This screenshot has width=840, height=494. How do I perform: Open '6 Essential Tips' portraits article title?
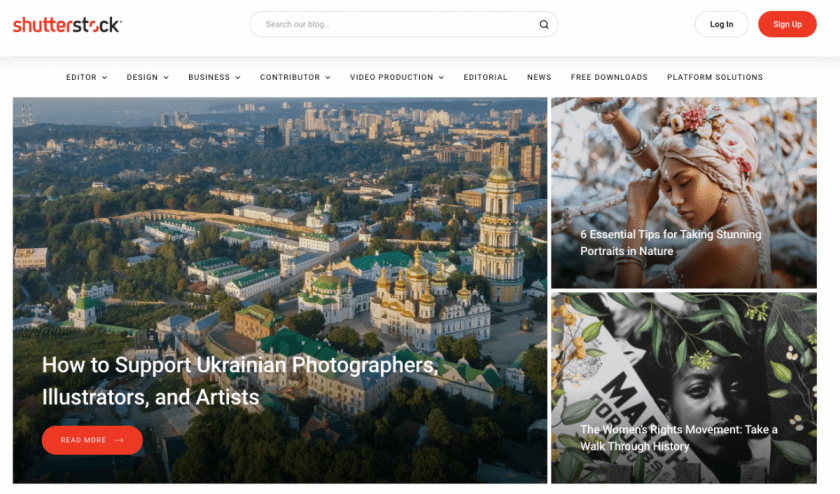[x=671, y=243]
